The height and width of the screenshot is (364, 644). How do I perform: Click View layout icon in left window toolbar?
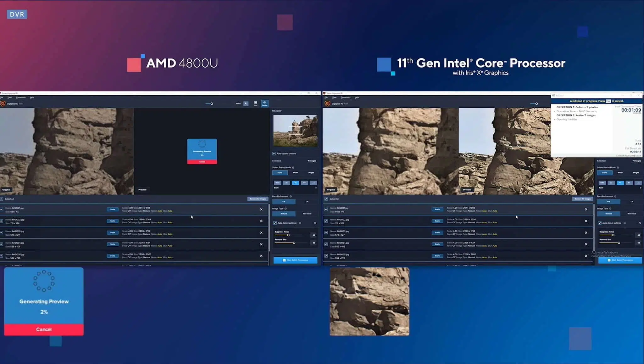(x=256, y=103)
